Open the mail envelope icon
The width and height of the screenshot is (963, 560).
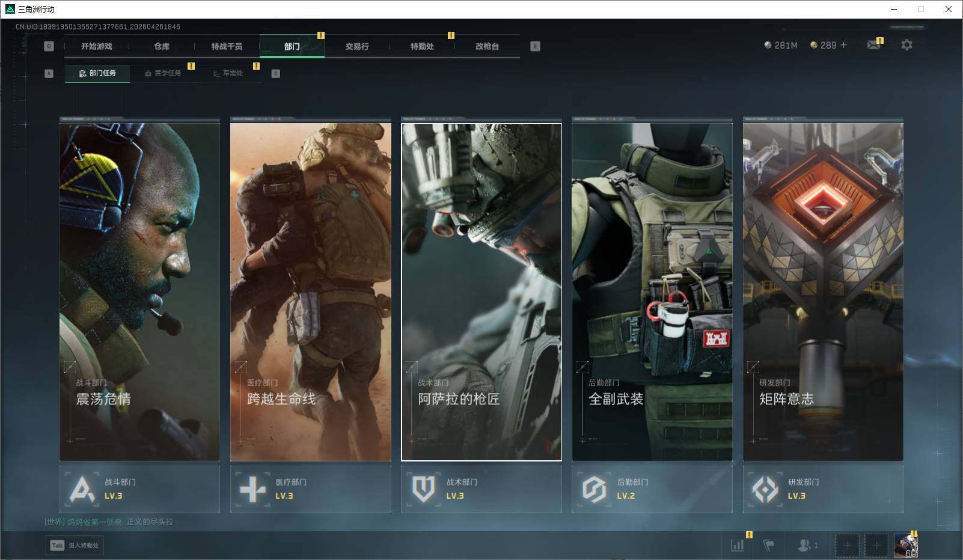[873, 45]
